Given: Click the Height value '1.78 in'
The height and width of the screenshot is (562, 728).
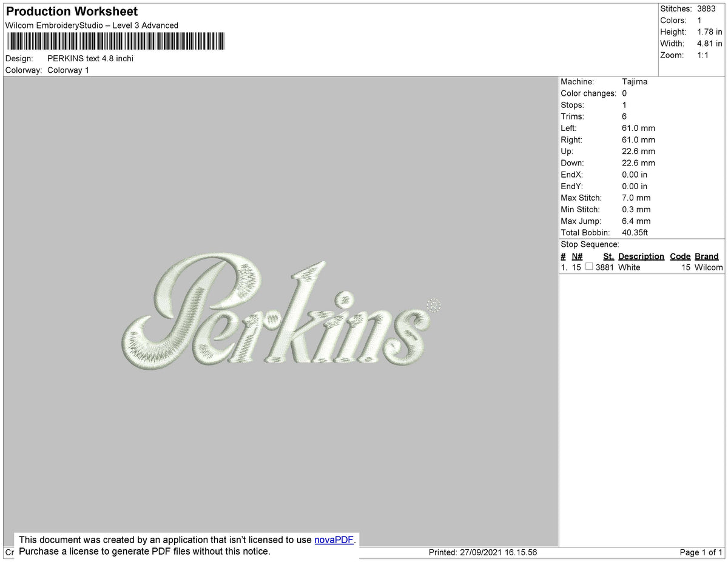Looking at the screenshot, I should click(x=710, y=32).
